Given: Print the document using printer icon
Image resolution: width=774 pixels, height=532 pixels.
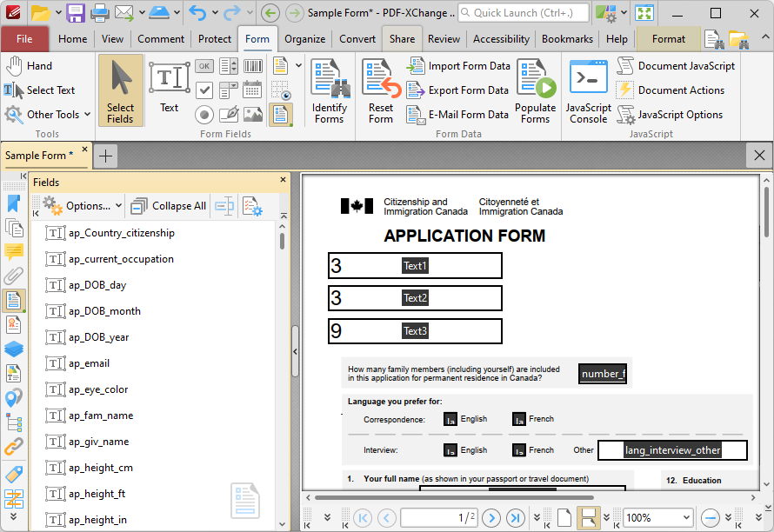Looking at the screenshot, I should [x=100, y=13].
